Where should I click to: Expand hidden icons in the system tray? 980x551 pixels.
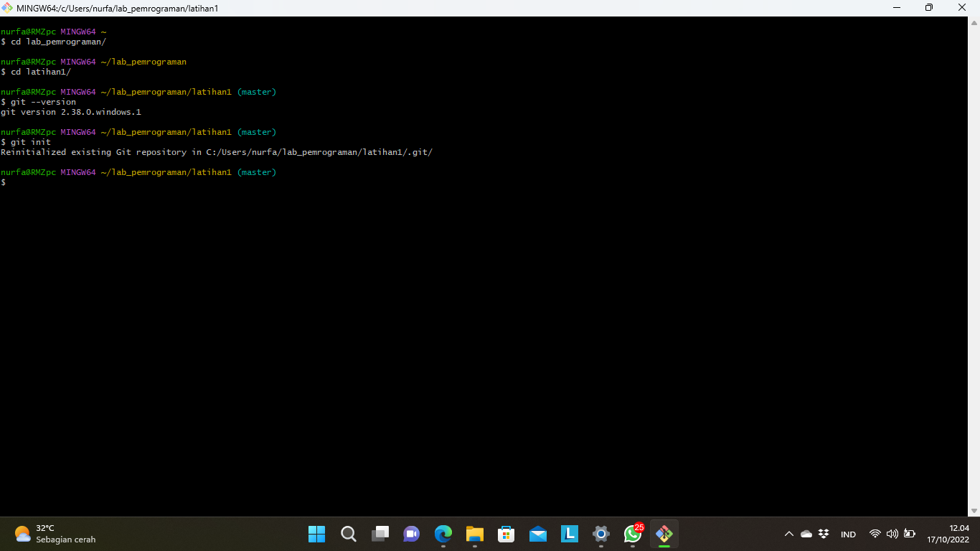point(788,534)
